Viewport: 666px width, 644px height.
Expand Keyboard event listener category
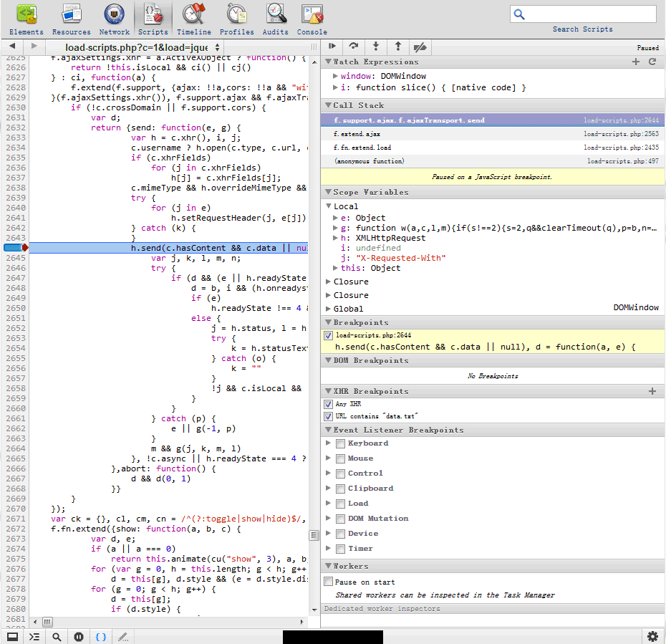pyautogui.click(x=328, y=443)
